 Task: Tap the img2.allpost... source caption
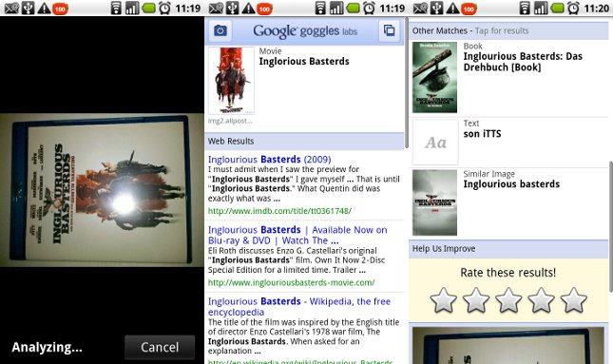click(x=230, y=121)
